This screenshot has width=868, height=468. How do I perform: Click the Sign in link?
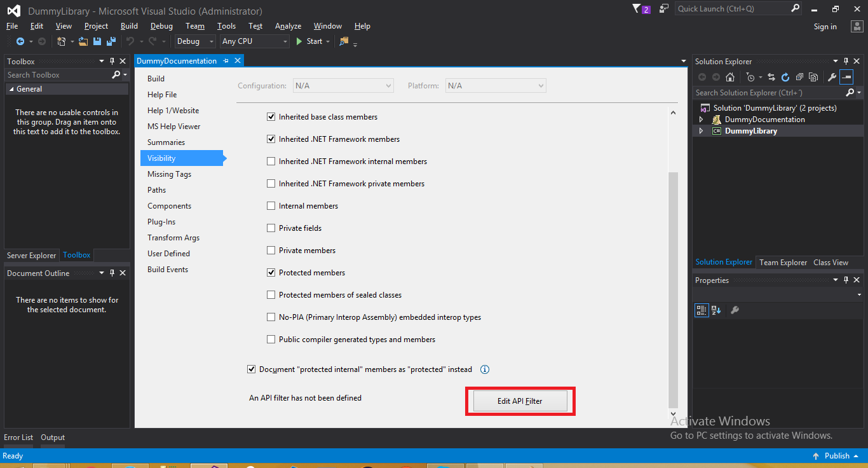(x=825, y=27)
